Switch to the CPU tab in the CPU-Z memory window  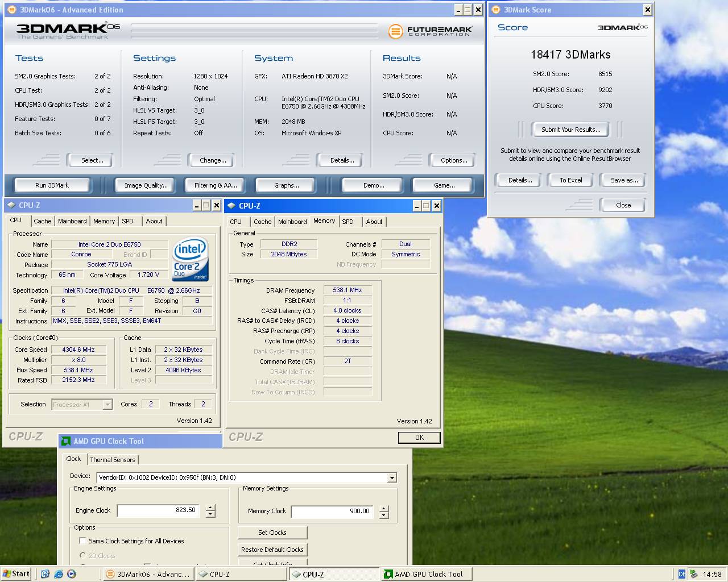(236, 222)
